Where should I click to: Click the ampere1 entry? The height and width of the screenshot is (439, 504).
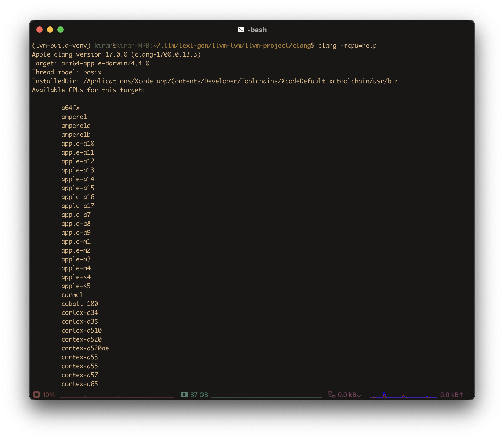coord(74,117)
